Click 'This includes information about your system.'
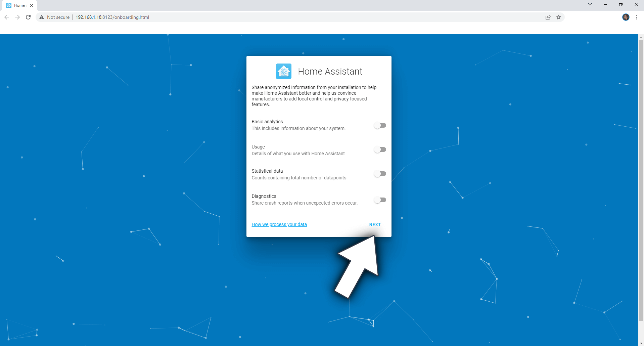Viewport: 644px width, 346px height. tap(298, 128)
